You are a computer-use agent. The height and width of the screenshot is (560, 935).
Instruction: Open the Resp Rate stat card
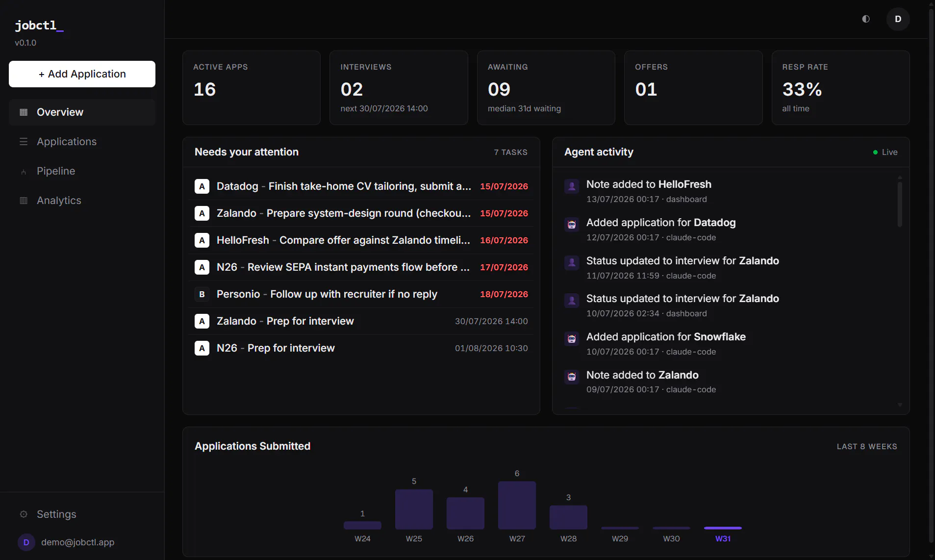pos(841,88)
